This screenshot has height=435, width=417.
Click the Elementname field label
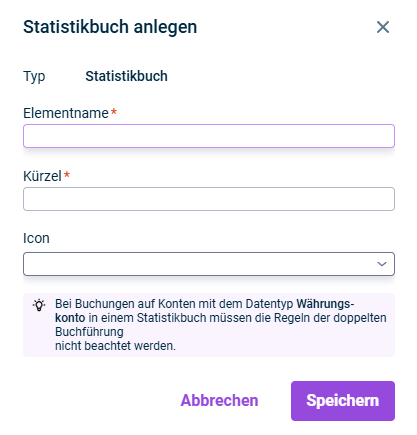66,113
